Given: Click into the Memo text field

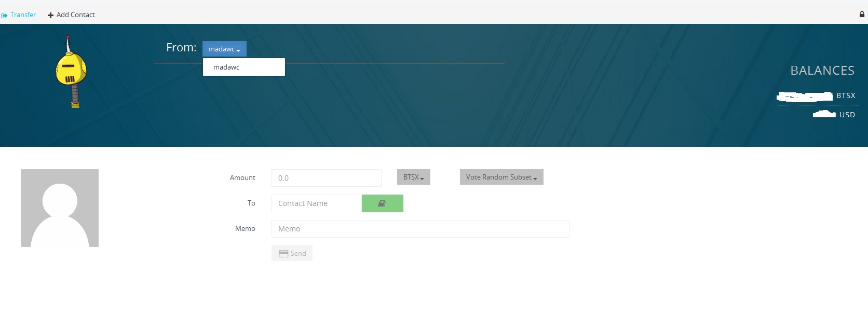Looking at the screenshot, I should pos(420,229).
